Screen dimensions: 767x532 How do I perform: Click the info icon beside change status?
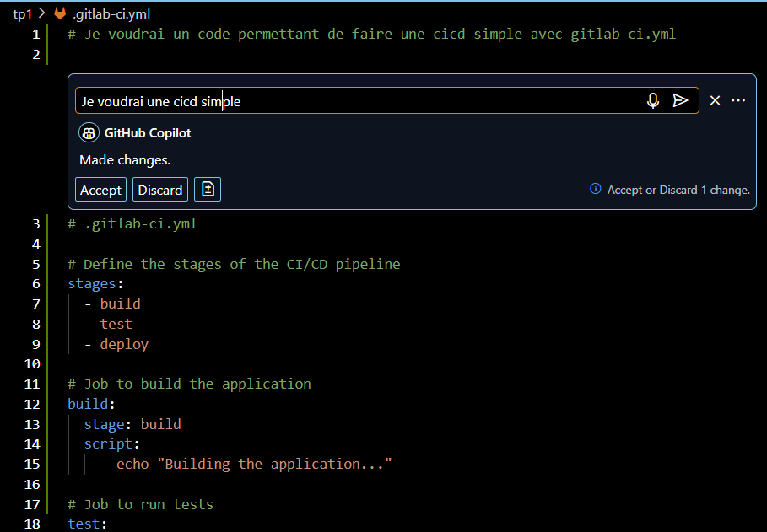pos(596,190)
